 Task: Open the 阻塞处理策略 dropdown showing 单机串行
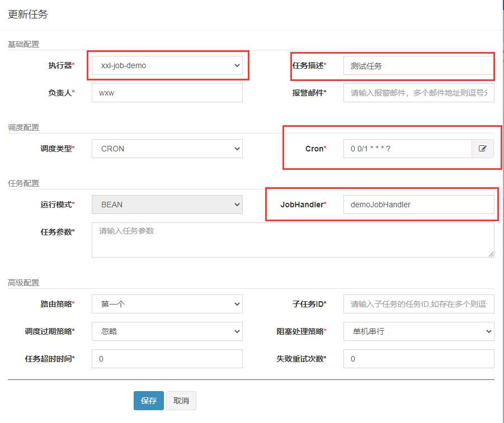pos(419,331)
